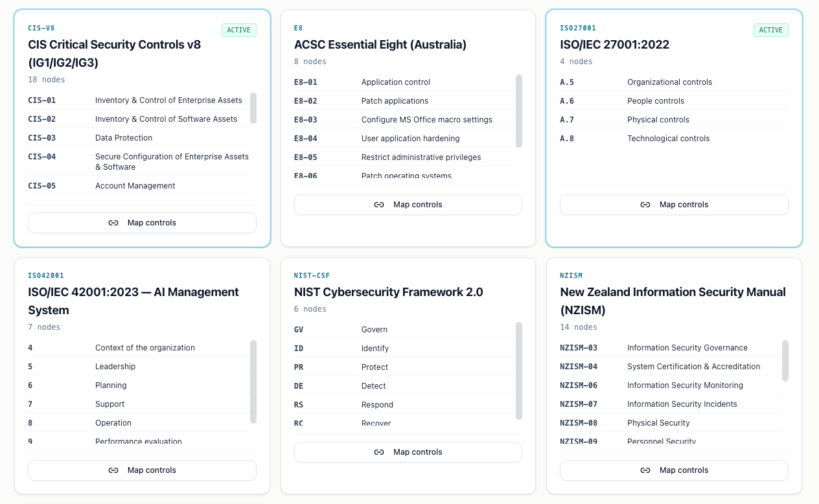Viewport: 819px width, 504px height.
Task: Click Map controls button in ISO/IEC 42001:2023 card
Action: tap(142, 470)
